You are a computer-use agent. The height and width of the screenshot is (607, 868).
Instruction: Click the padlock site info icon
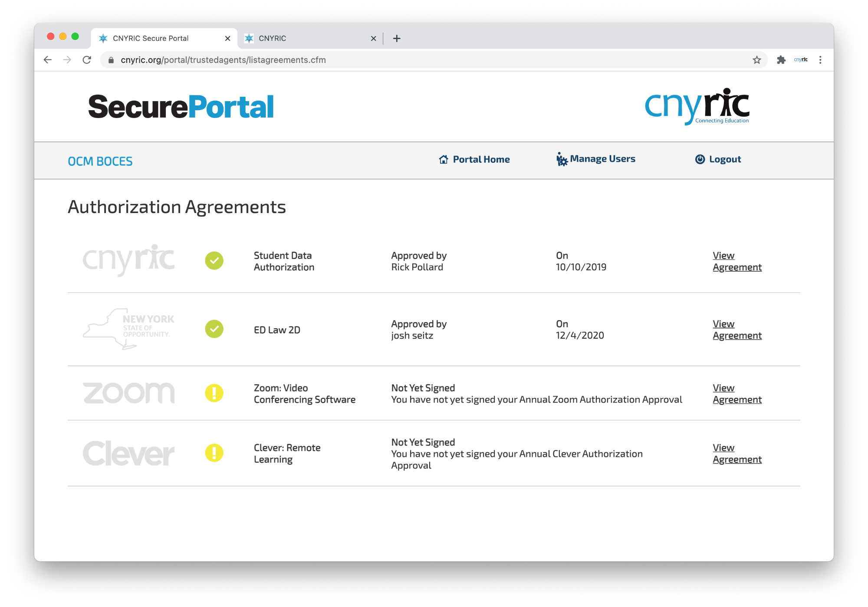pyautogui.click(x=111, y=60)
